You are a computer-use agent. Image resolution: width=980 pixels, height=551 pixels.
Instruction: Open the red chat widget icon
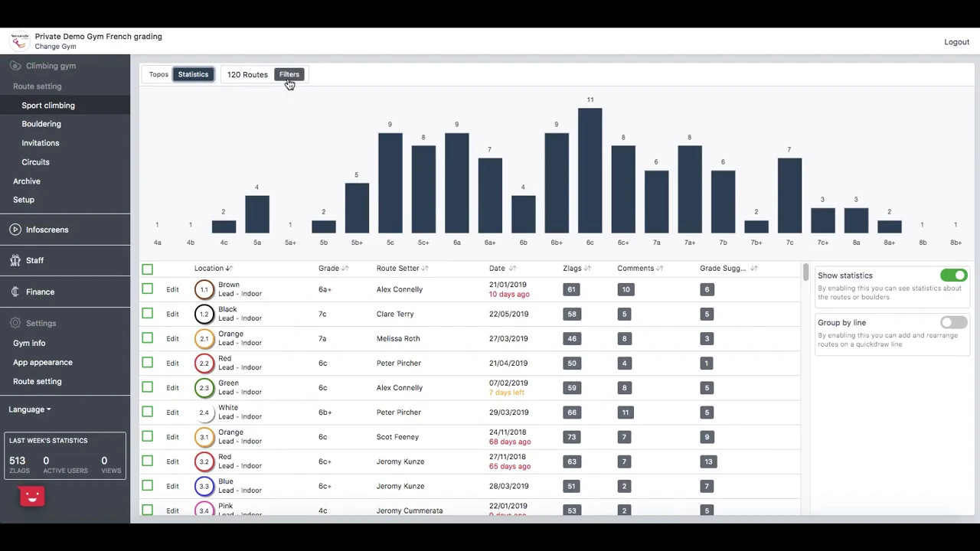click(x=32, y=497)
